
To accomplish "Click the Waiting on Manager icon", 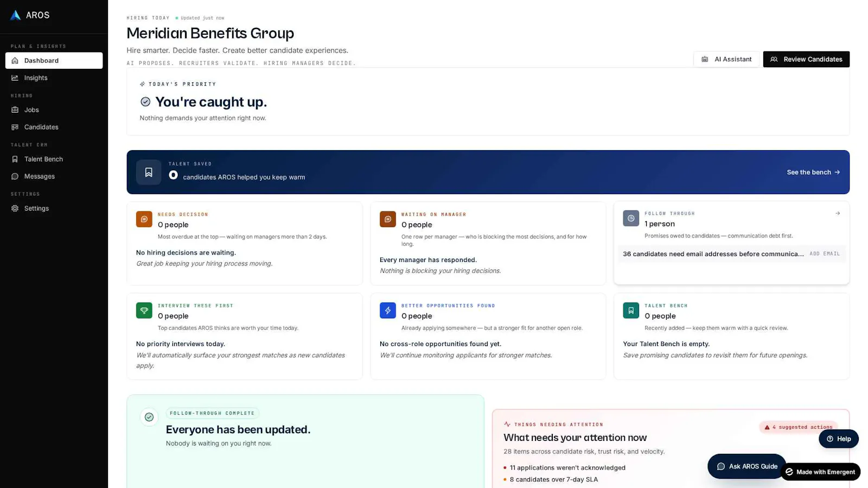I will 388,219.
